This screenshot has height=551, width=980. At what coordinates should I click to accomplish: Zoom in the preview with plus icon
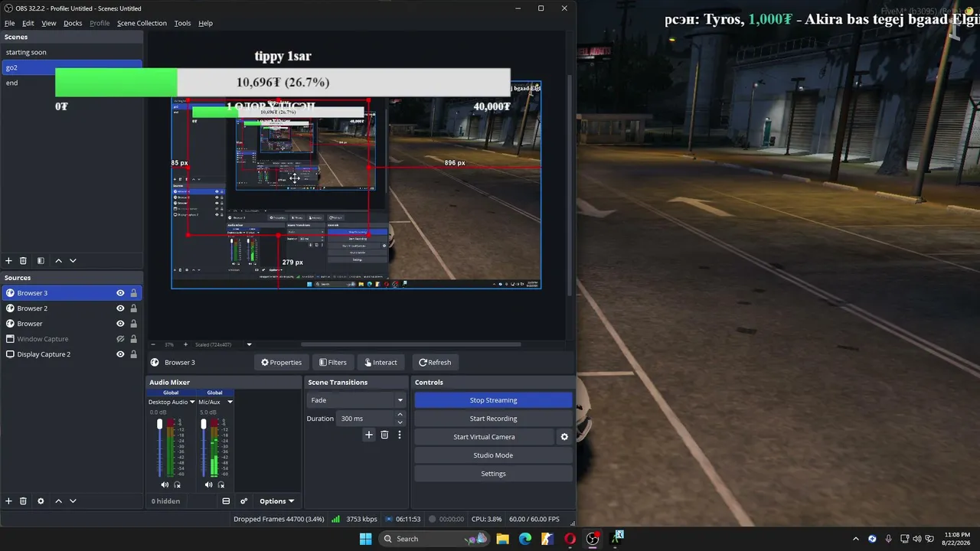(185, 344)
